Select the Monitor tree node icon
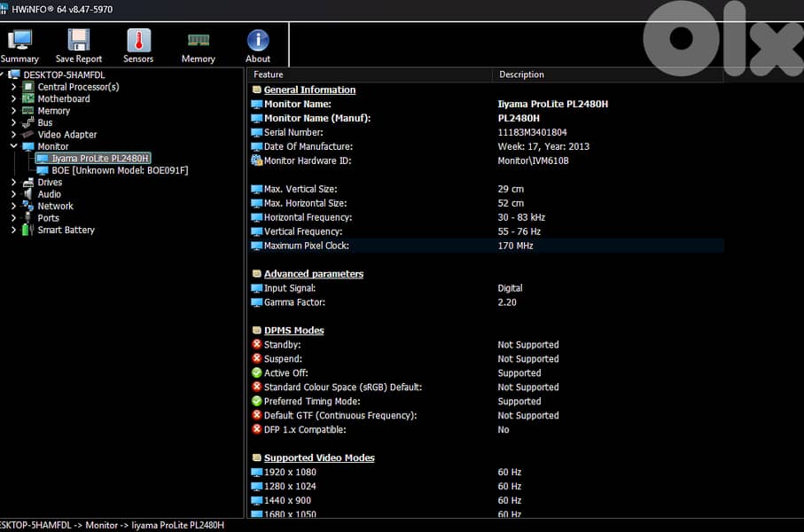The image size is (804, 532). 28,146
